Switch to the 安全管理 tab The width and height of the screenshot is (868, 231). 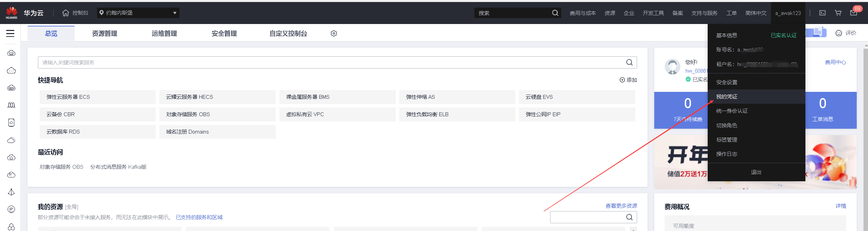[x=224, y=33]
